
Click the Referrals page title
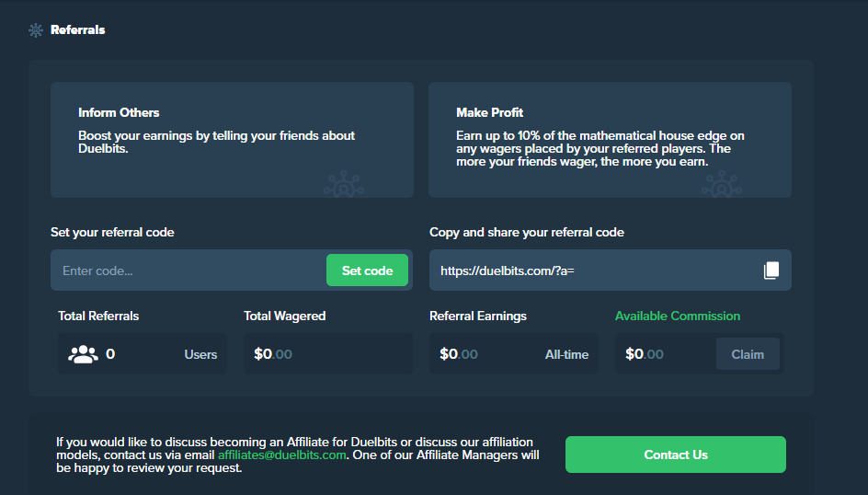tap(78, 30)
